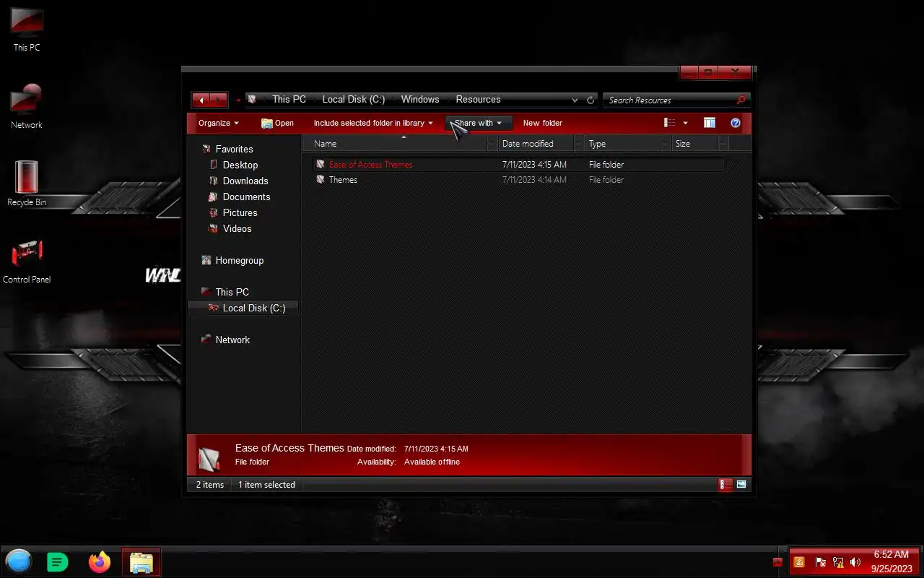
Task: Select the Themes folder row
Action: point(518,180)
